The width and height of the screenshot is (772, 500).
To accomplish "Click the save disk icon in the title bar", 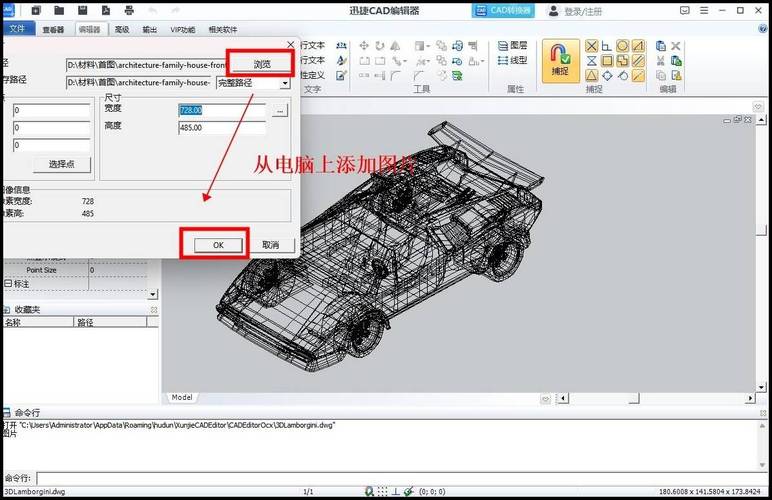I will point(82,10).
